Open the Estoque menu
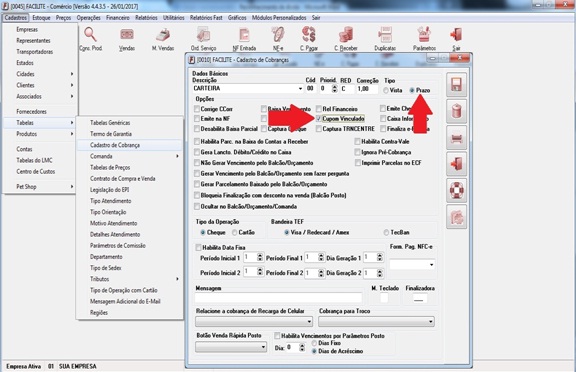 click(x=41, y=18)
